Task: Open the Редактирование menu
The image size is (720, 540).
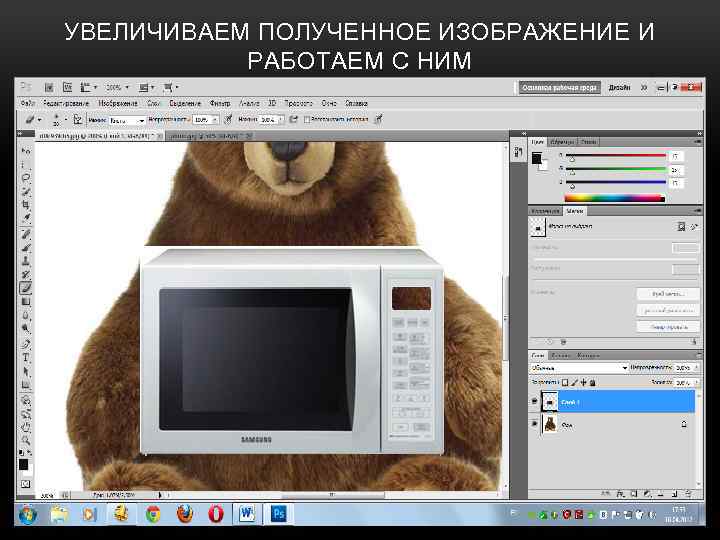Action: click(66, 103)
